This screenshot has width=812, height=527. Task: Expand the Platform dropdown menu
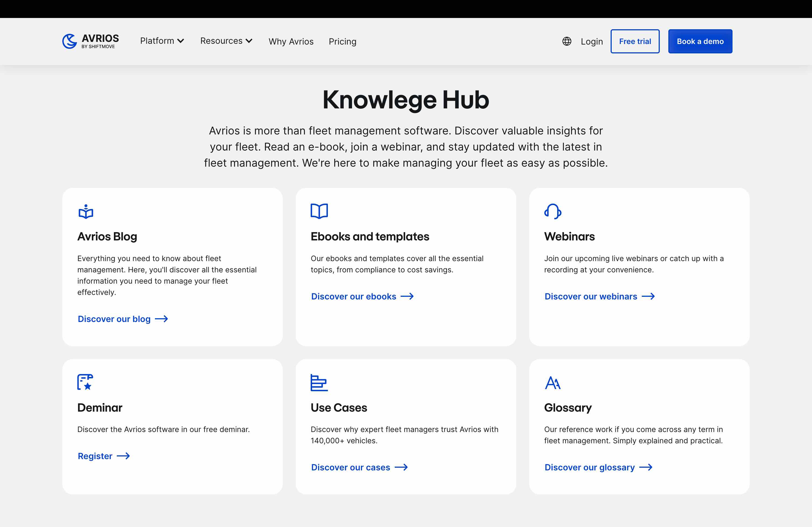coord(162,41)
